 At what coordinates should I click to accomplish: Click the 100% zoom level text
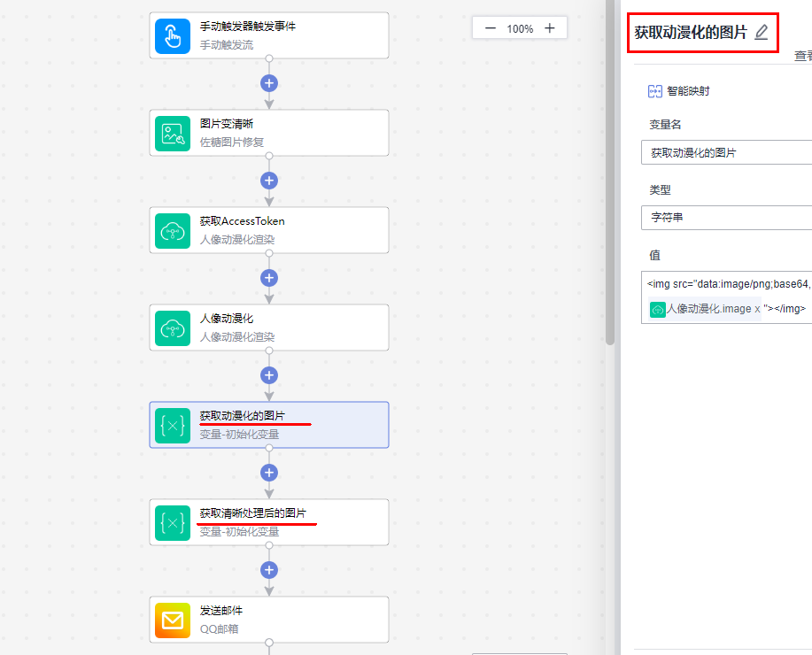pyautogui.click(x=520, y=29)
